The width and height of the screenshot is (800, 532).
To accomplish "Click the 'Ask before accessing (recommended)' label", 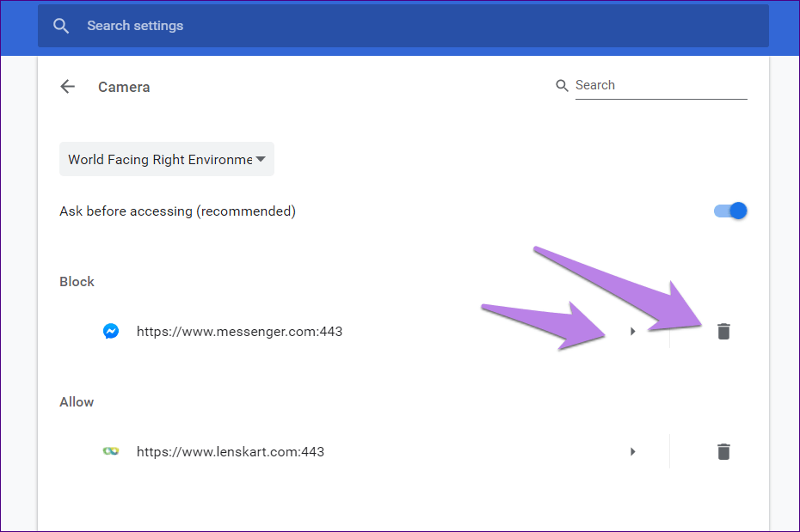I will coord(177,211).
